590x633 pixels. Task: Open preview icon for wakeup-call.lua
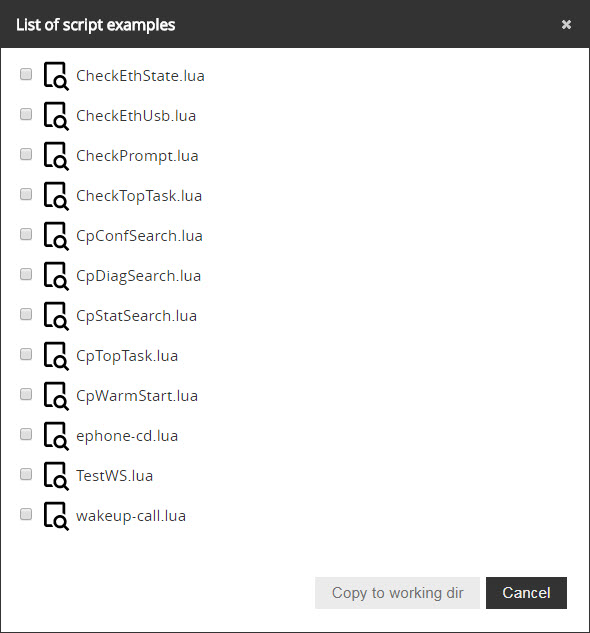pyautogui.click(x=56, y=516)
